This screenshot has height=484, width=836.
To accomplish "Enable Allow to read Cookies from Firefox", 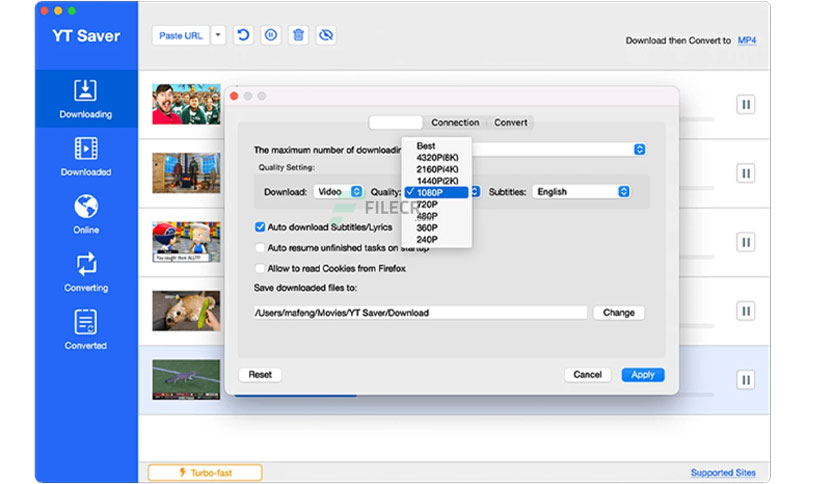I will click(x=260, y=268).
